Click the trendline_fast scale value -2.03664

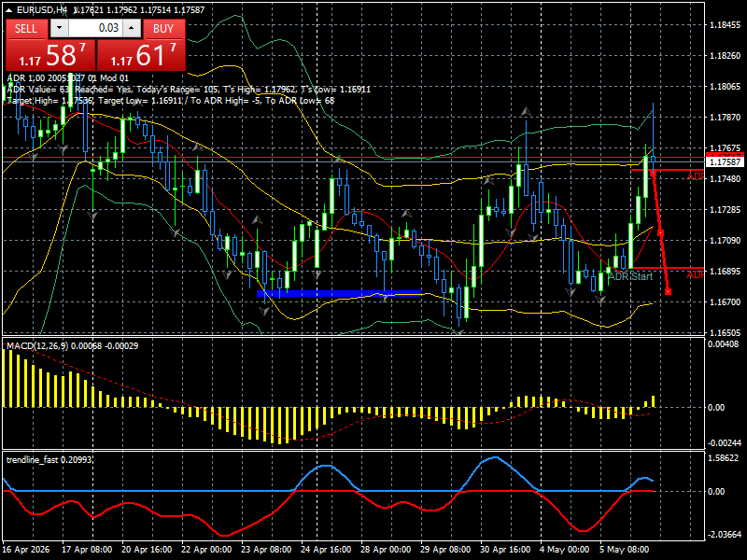(x=723, y=534)
